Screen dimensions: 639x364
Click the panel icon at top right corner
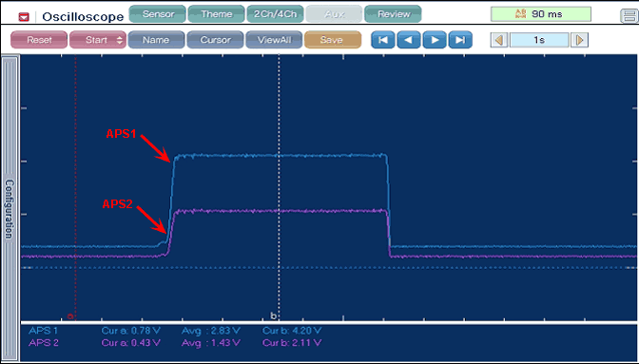pyautogui.click(x=629, y=16)
